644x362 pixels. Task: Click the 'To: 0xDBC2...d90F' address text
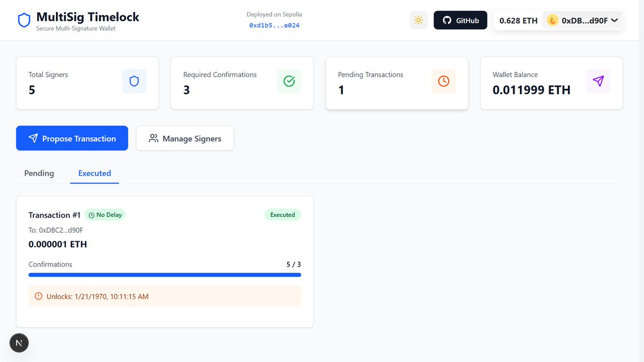pos(56,230)
